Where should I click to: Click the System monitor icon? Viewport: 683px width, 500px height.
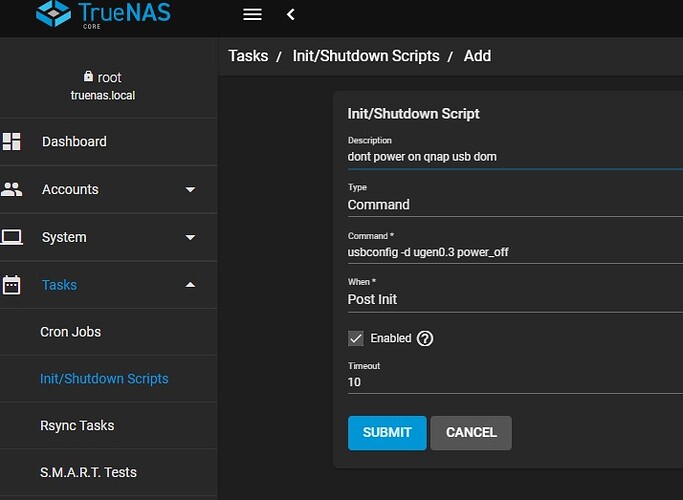12,237
